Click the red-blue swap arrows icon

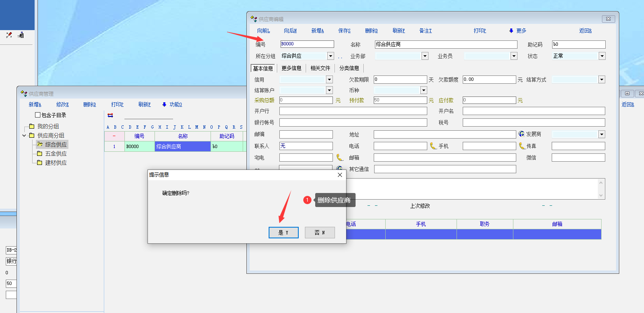(x=110, y=115)
